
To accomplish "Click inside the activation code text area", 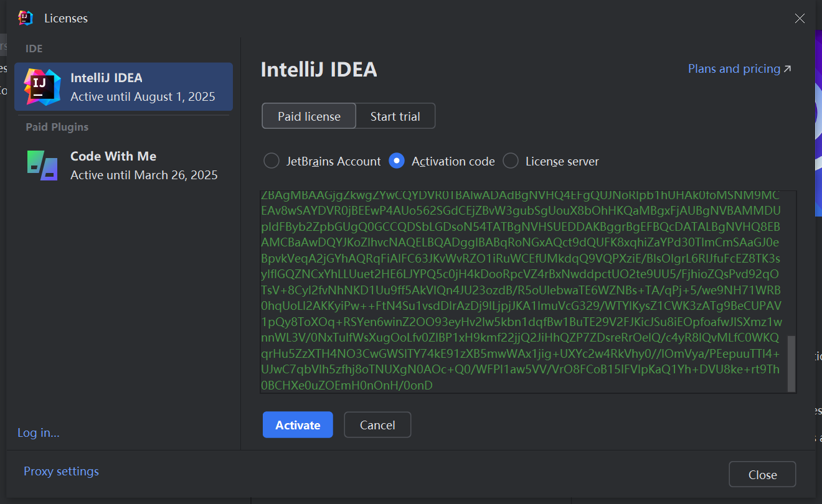I will coord(521,291).
